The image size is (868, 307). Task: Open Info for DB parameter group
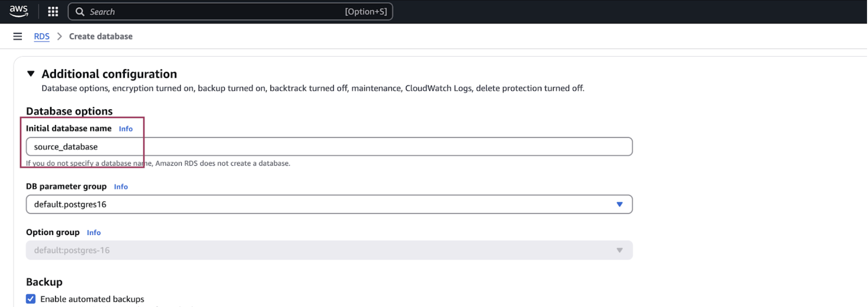(x=121, y=187)
